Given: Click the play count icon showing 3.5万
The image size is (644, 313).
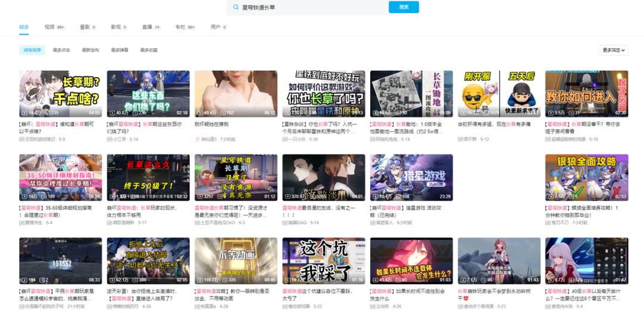Looking at the screenshot, I should coord(551,113).
